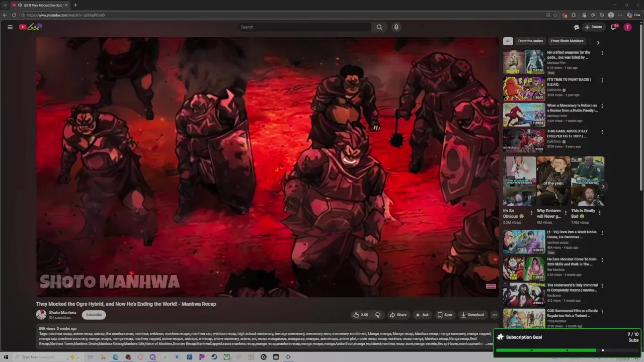Open options for 'When a Mercenary is Reborn' video
The image size is (644, 362).
click(x=602, y=106)
